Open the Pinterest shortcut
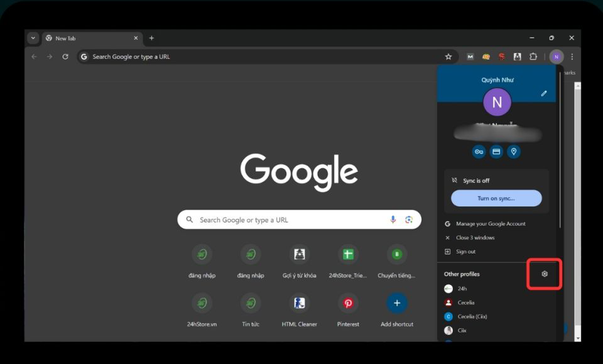 348,310
